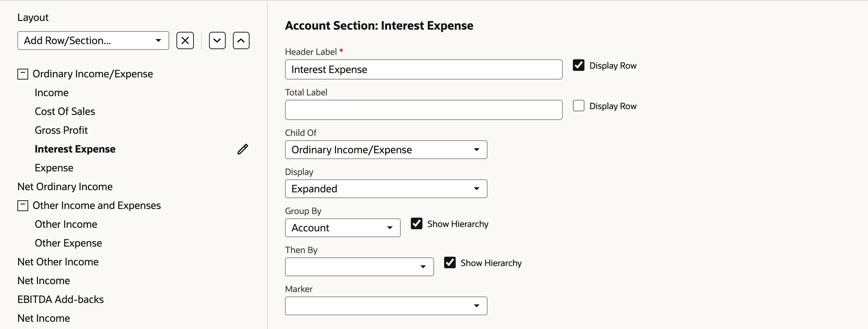Move selected row down with chevron icon
Viewport: 868px width, 329px height.
[x=217, y=40]
